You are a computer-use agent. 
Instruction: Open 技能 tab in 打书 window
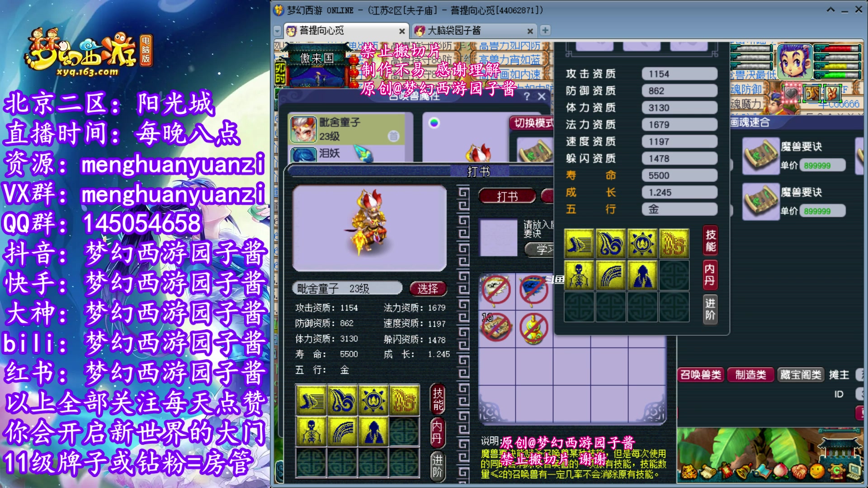[438, 399]
